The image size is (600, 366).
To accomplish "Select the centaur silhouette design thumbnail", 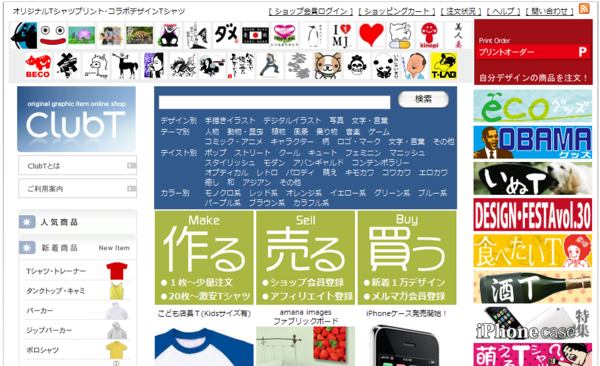I will [x=125, y=66].
